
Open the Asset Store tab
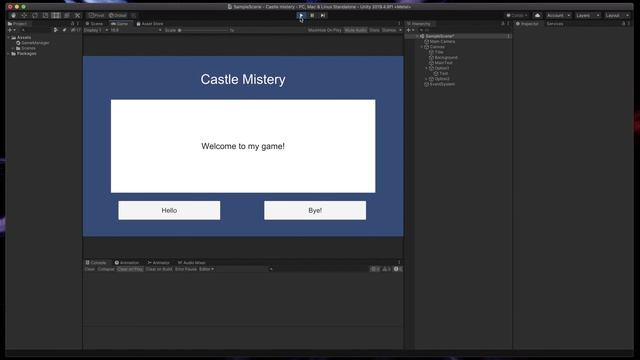[x=150, y=24]
